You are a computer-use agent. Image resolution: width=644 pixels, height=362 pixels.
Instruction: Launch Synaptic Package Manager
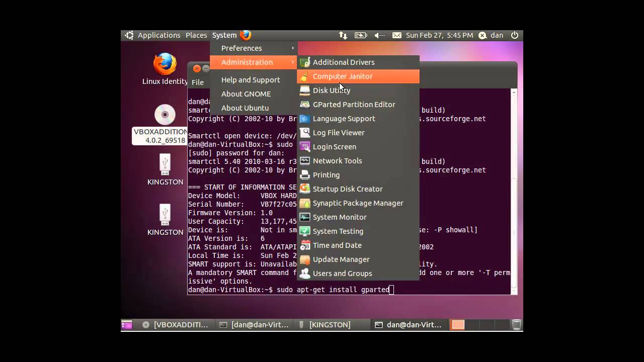pyautogui.click(x=358, y=203)
